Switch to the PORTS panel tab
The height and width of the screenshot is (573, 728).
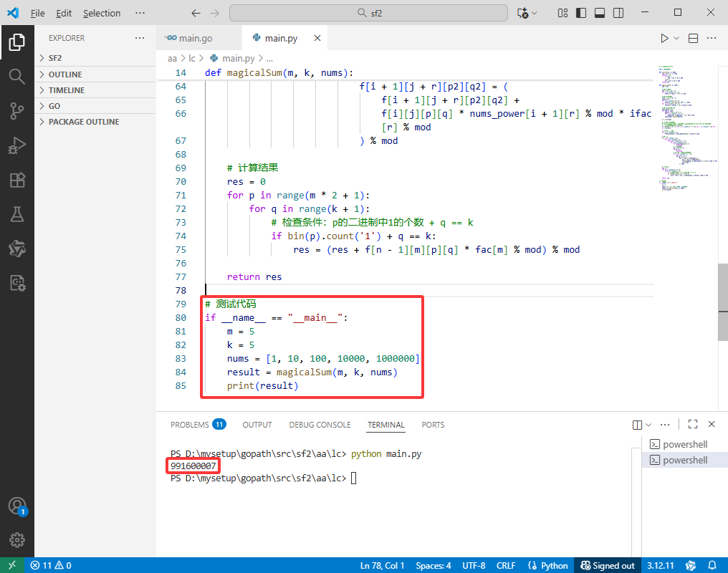pos(433,425)
